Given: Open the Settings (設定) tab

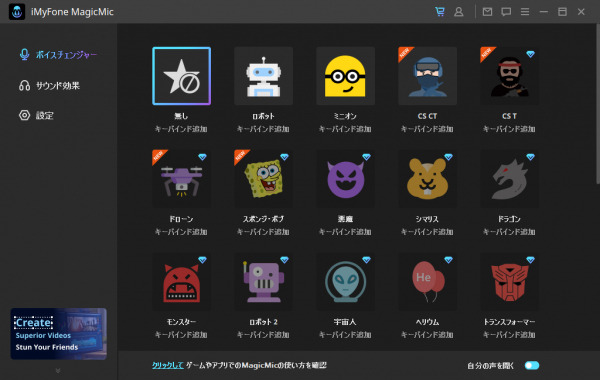Looking at the screenshot, I should [x=36, y=115].
